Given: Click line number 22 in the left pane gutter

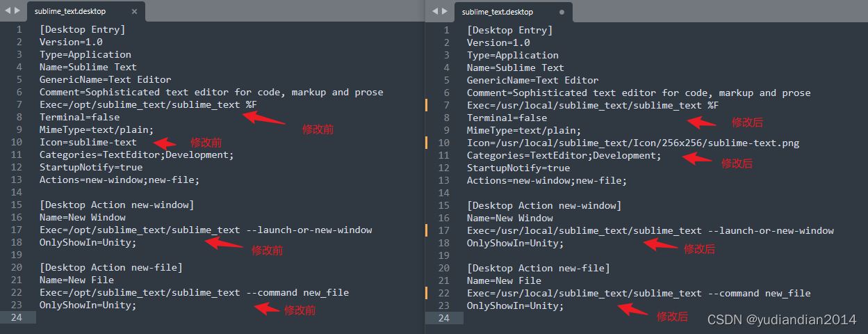Looking at the screenshot, I should (17, 292).
